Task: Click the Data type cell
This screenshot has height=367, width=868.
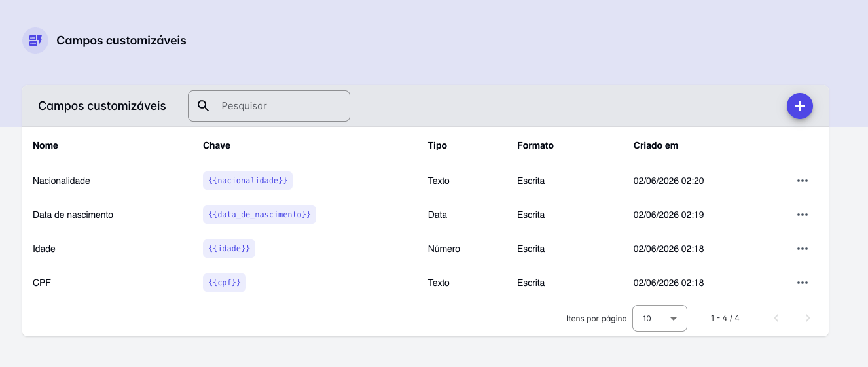Action: (437, 215)
